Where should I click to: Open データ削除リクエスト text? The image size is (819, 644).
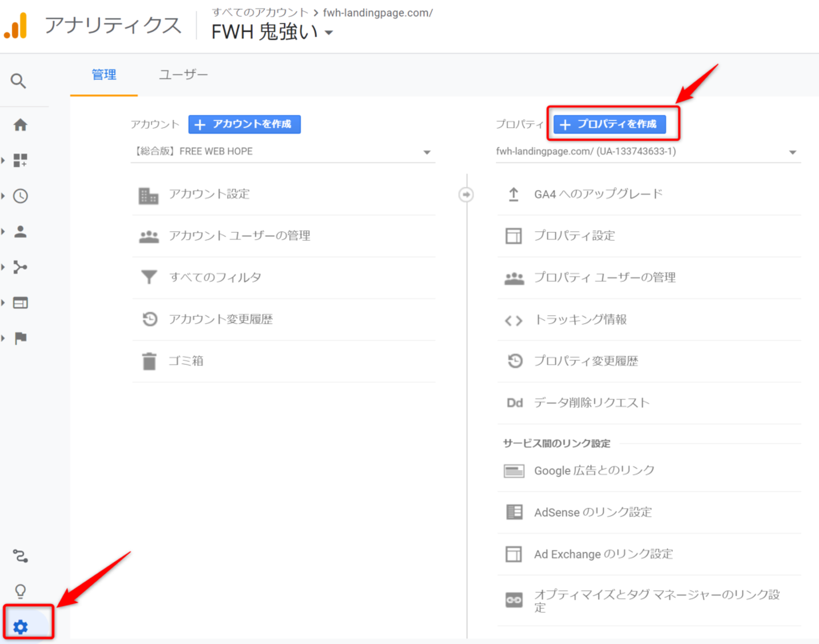[x=592, y=402]
